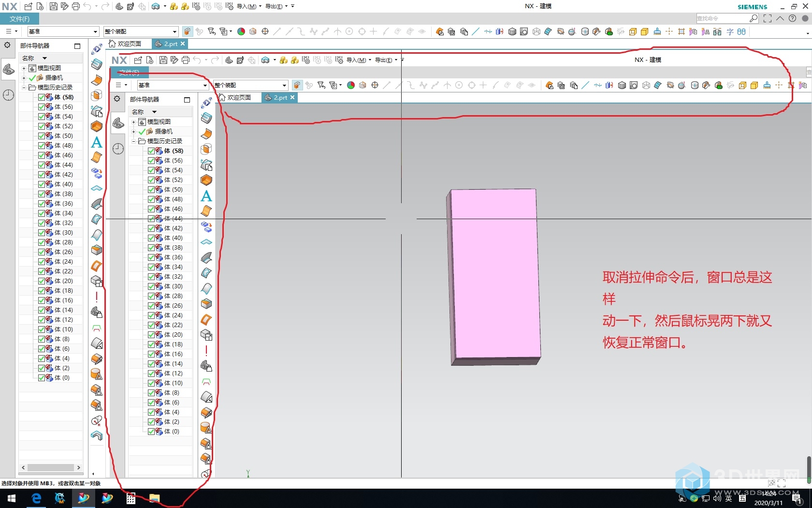Click the magnifier icon in the command finder

[754, 18]
